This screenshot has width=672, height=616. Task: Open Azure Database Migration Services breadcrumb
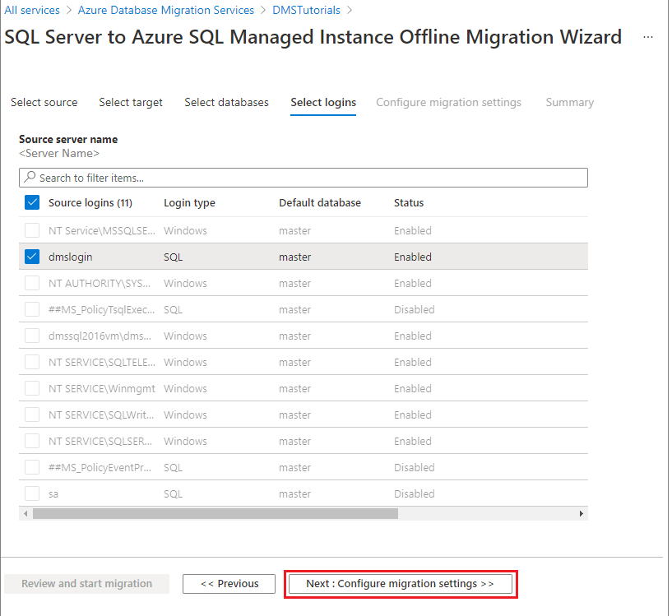coord(166,11)
